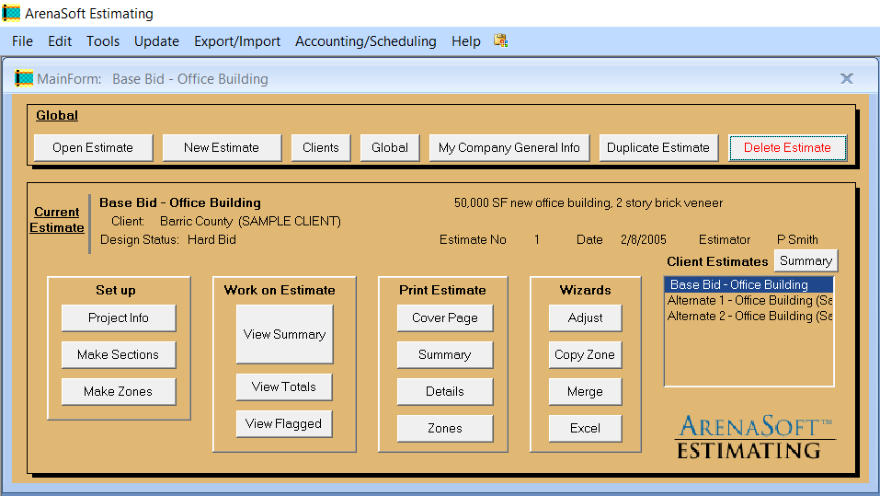Click View Flagged

pos(284,424)
